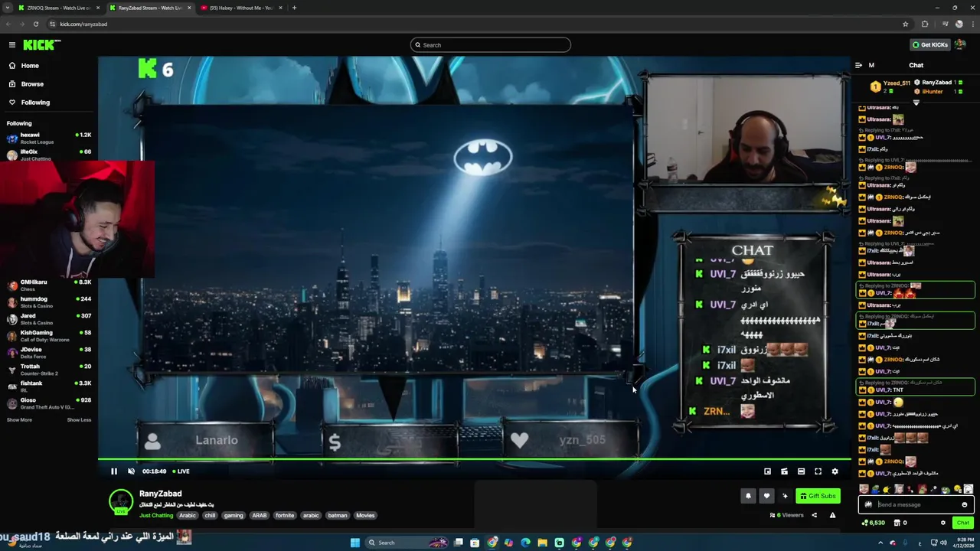Viewport: 980px width, 551px height.
Task: Open taskbar clock showing 9:28 PM
Action: tap(962, 543)
